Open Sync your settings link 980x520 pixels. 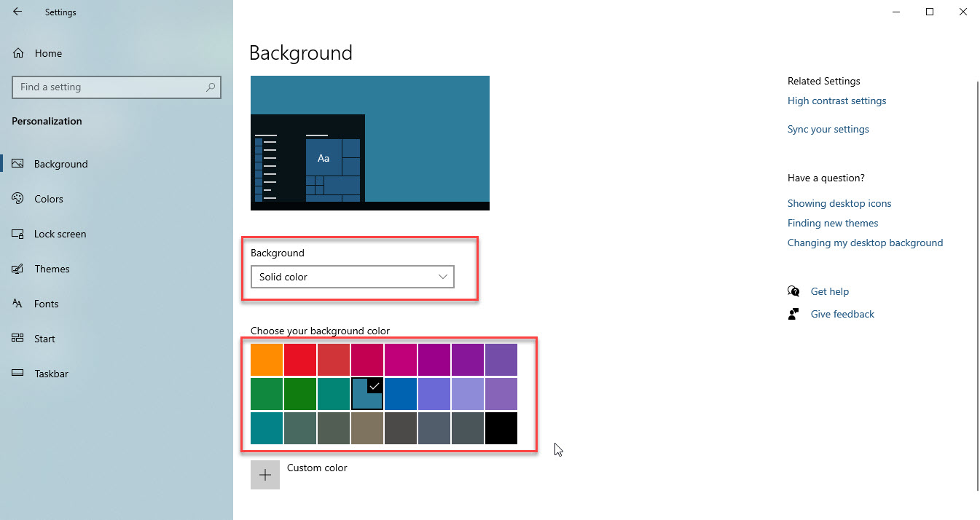point(828,129)
